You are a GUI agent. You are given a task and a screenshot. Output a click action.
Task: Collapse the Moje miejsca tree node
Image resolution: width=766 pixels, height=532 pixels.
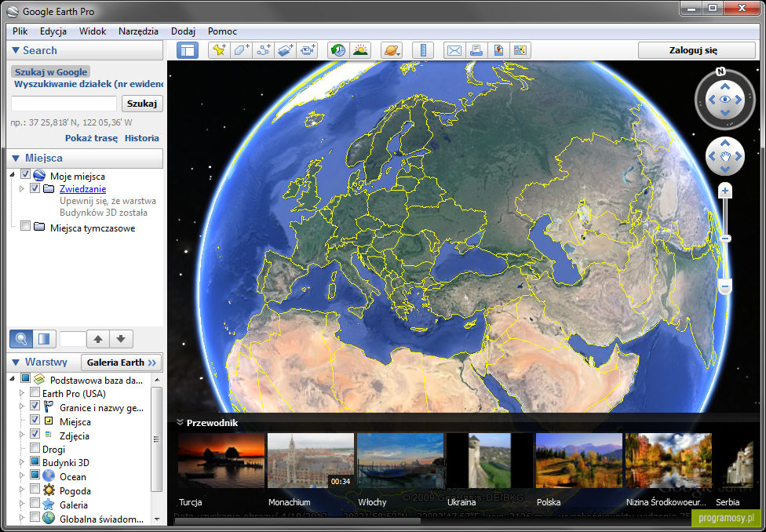point(12,176)
